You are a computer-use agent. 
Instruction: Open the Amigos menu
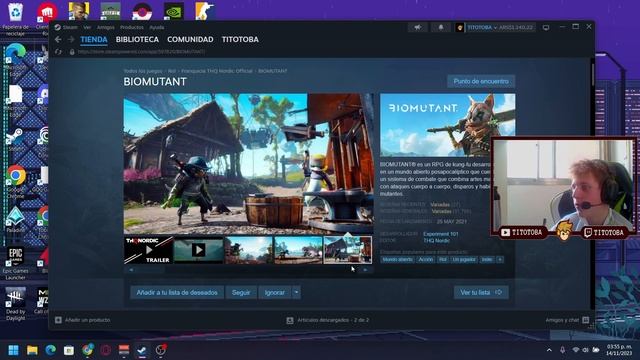106,27
